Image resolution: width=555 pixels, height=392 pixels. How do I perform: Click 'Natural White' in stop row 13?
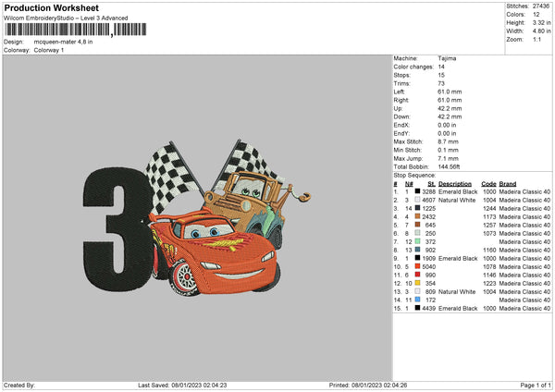(457, 291)
